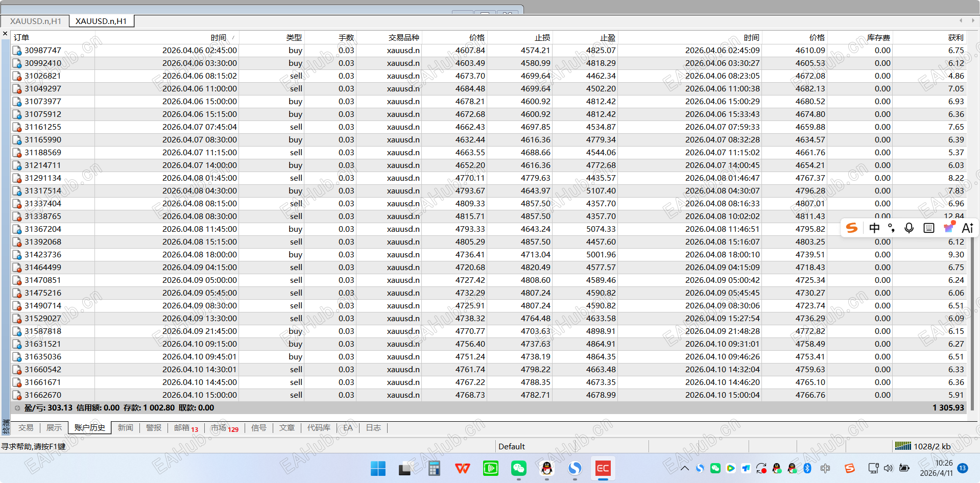Open Sogou browser on the taskbar

pyautogui.click(x=575, y=468)
